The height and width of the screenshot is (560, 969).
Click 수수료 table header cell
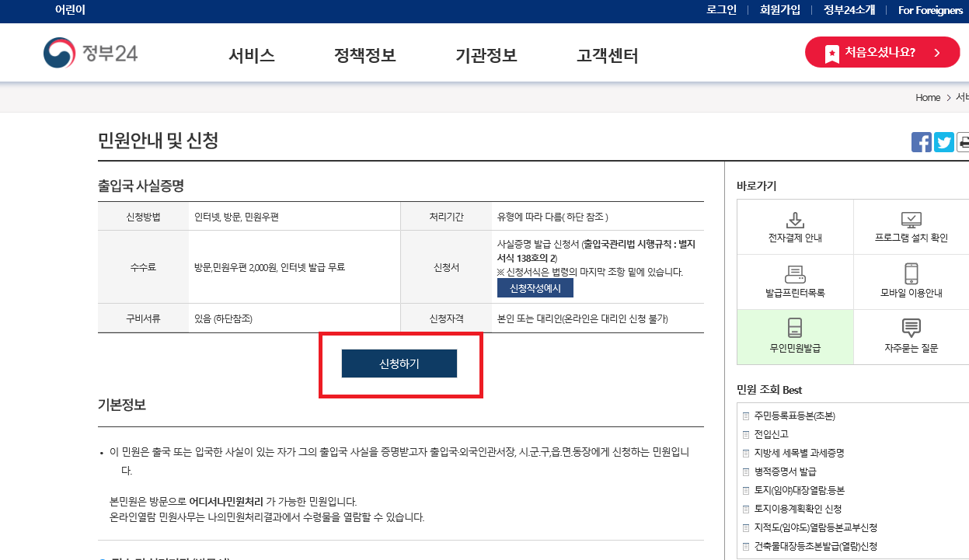pos(143,267)
